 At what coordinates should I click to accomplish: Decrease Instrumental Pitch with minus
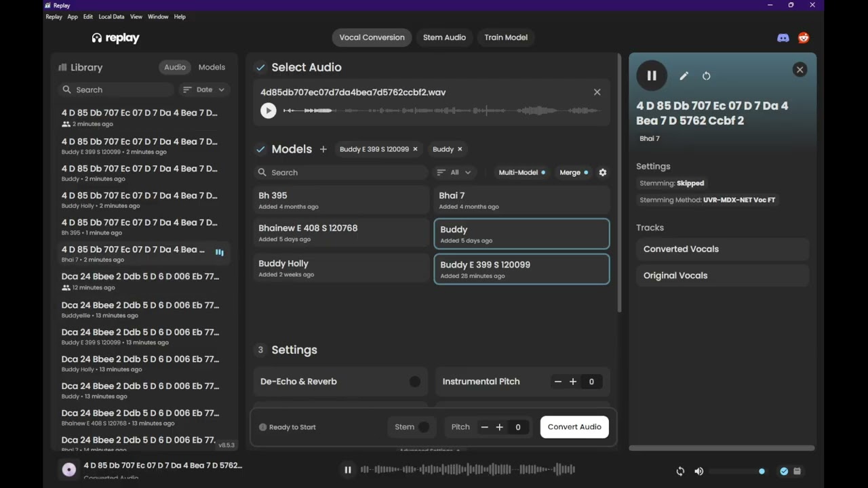(558, 382)
